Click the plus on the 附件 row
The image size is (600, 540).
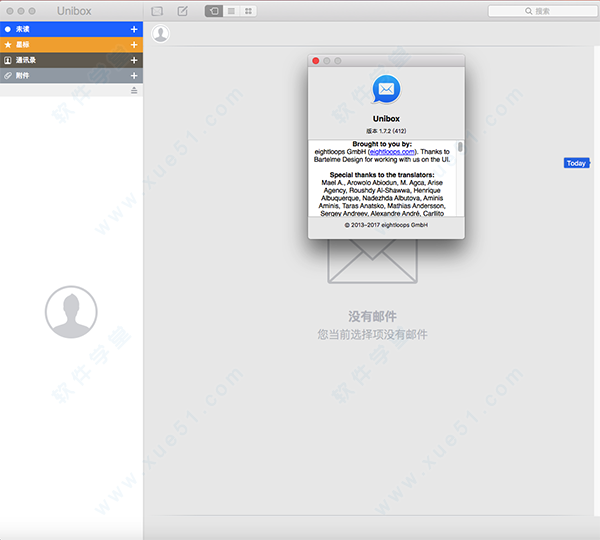coord(134,76)
